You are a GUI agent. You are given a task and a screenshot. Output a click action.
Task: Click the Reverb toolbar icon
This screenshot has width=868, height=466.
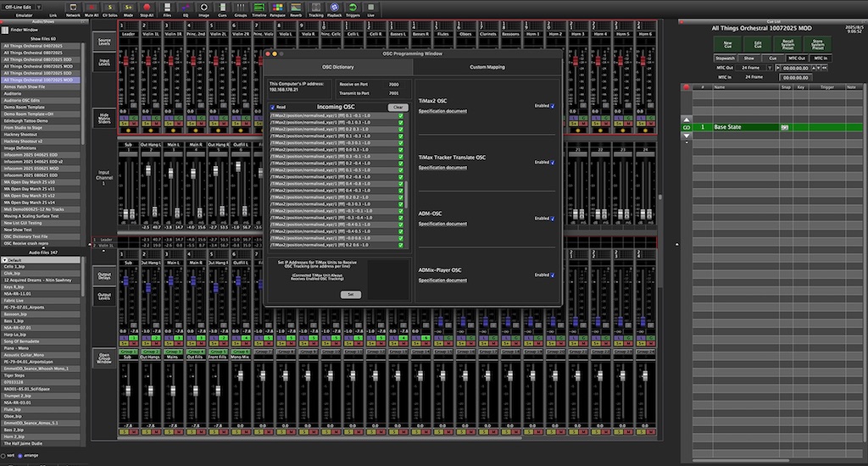pos(296,8)
